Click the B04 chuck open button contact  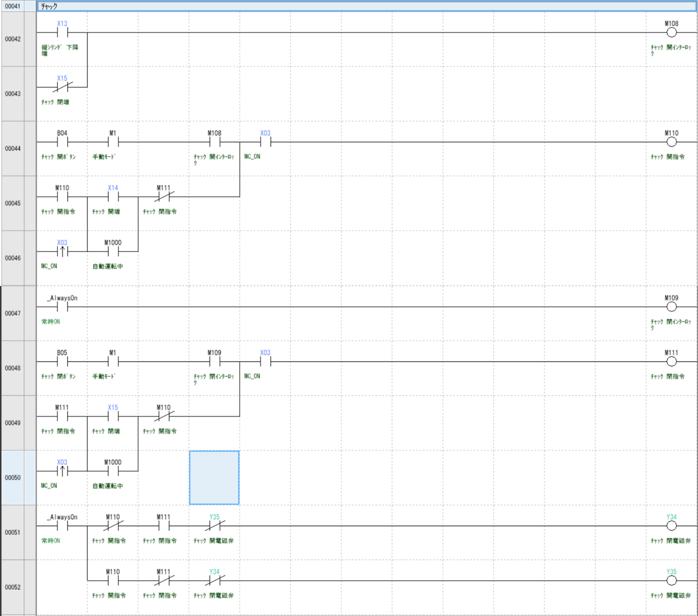(62, 142)
